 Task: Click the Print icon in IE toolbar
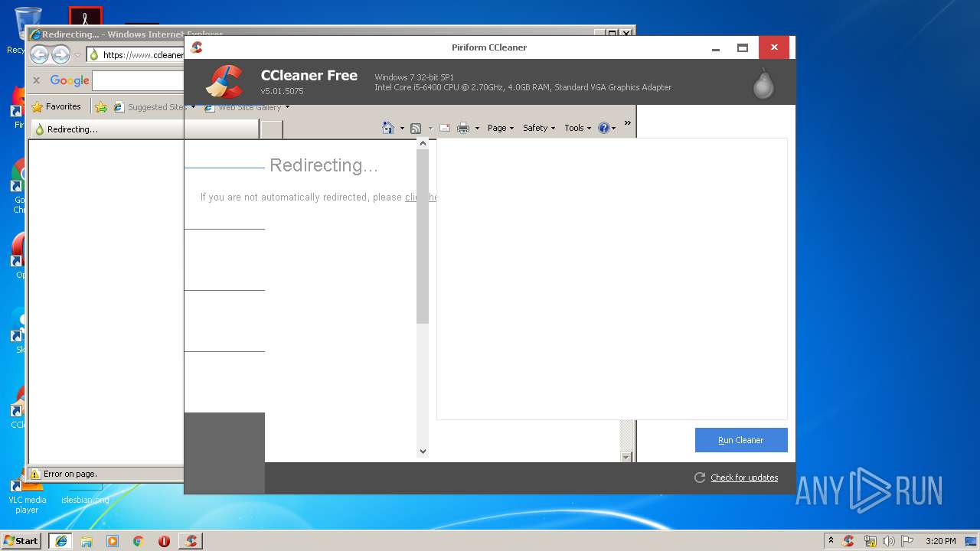click(463, 128)
